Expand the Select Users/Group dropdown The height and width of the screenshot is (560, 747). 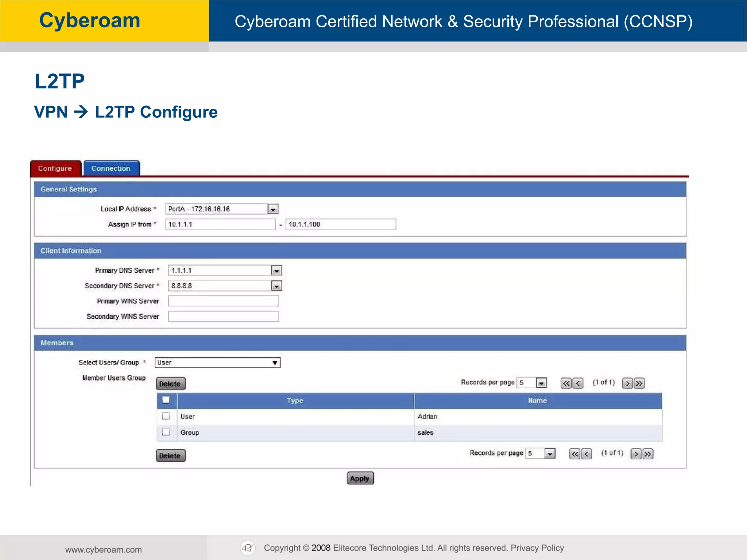218,362
